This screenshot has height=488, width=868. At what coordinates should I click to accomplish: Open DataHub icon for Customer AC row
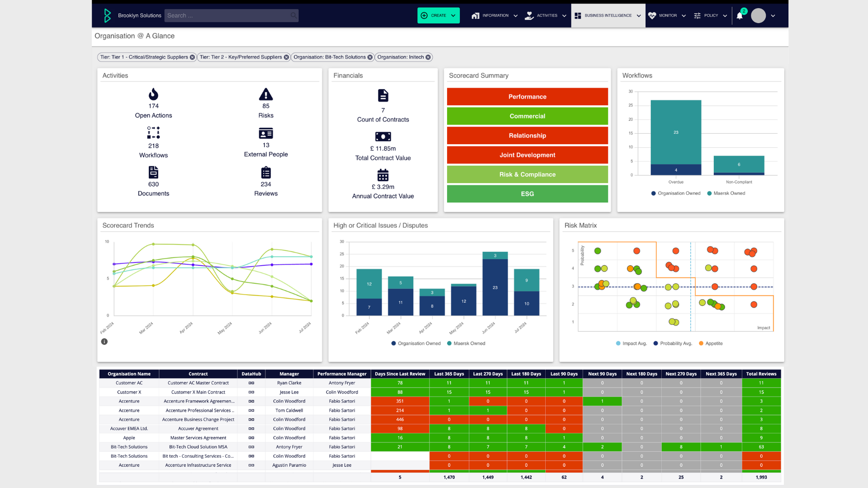(251, 383)
